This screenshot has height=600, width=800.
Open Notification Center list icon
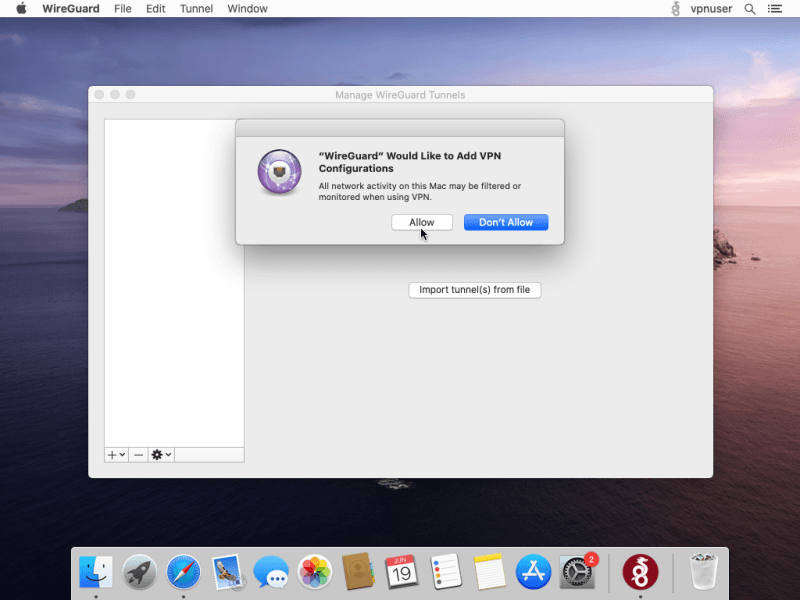pyautogui.click(x=775, y=9)
